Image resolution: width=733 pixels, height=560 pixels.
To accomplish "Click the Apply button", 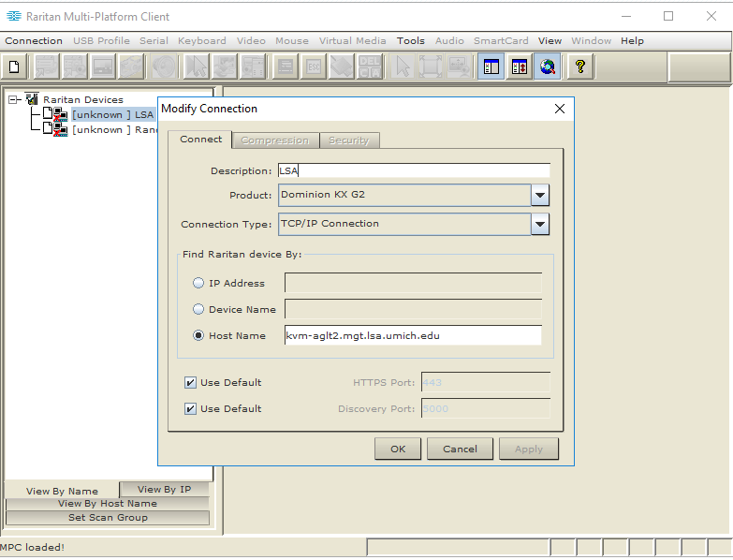I will [x=529, y=449].
